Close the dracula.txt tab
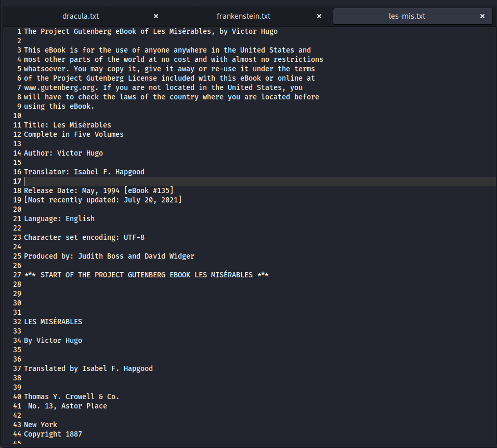The height and width of the screenshot is (448, 497). point(156,16)
